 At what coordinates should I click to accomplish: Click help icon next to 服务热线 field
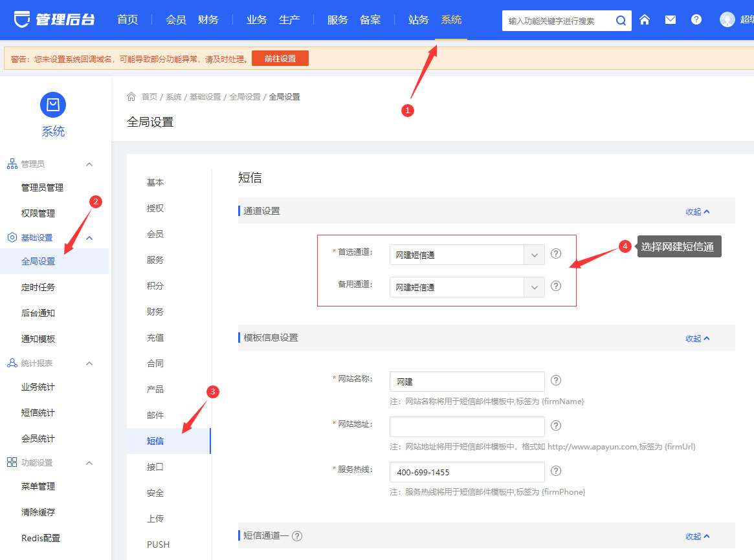click(556, 471)
